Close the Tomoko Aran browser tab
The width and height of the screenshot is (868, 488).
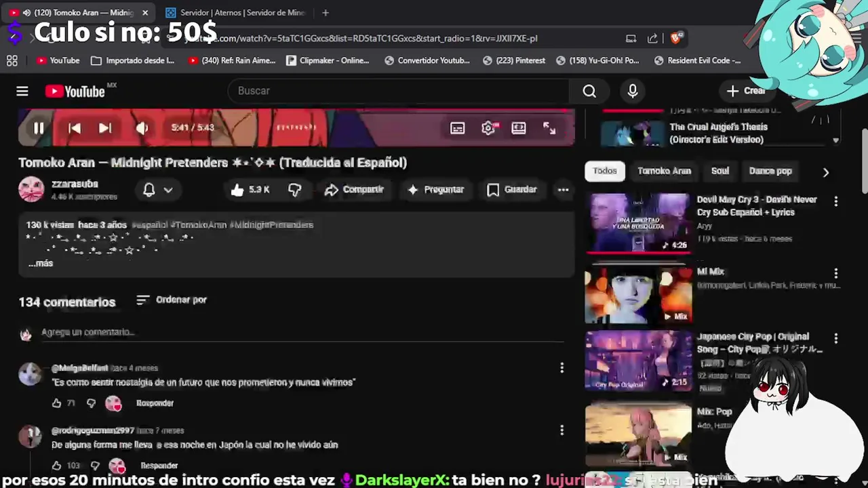pos(145,13)
